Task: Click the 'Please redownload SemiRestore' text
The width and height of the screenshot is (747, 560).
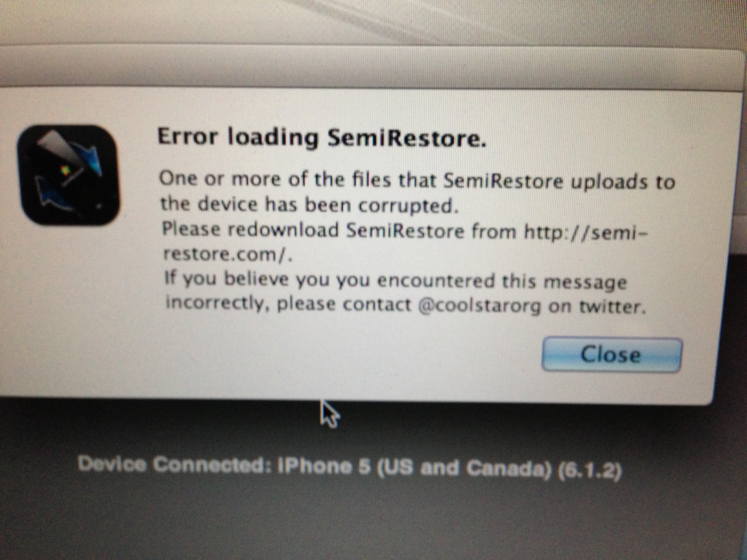Action: click(313, 230)
